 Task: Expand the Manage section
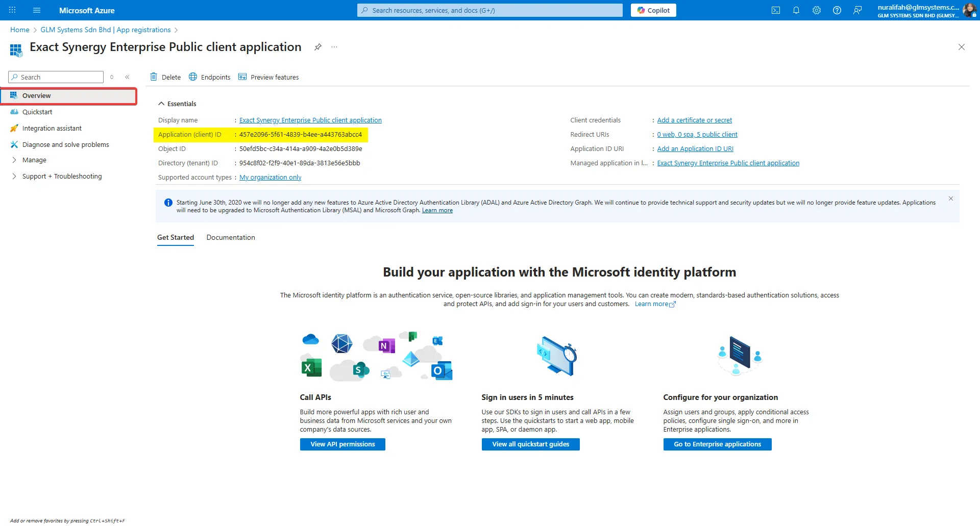(x=14, y=160)
